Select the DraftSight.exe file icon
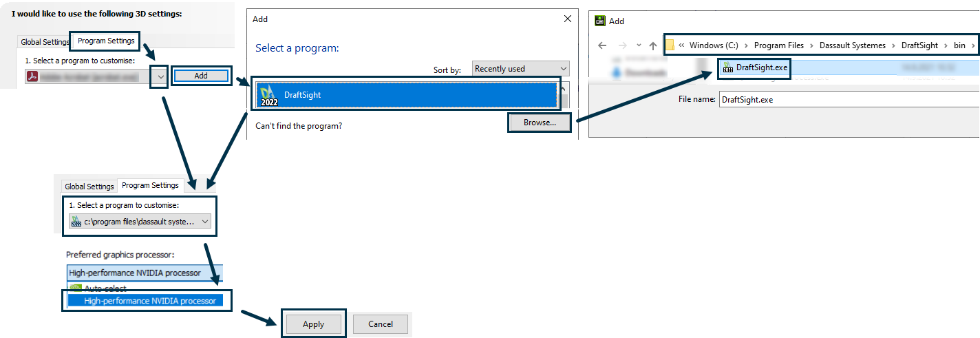This screenshot has width=980, height=338. [x=727, y=67]
